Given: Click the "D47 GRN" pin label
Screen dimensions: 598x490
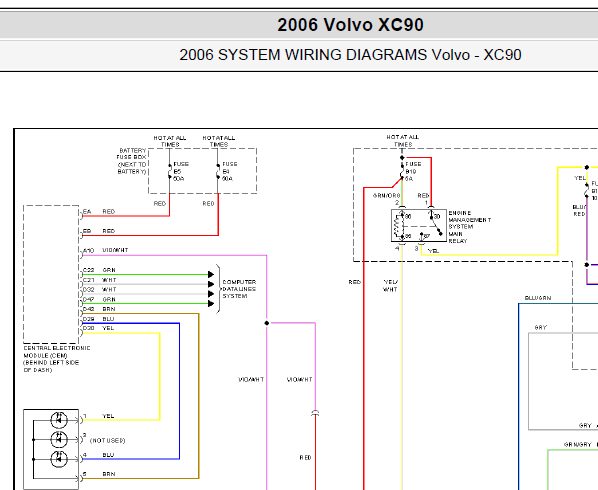Looking at the screenshot, I should click(x=99, y=299).
